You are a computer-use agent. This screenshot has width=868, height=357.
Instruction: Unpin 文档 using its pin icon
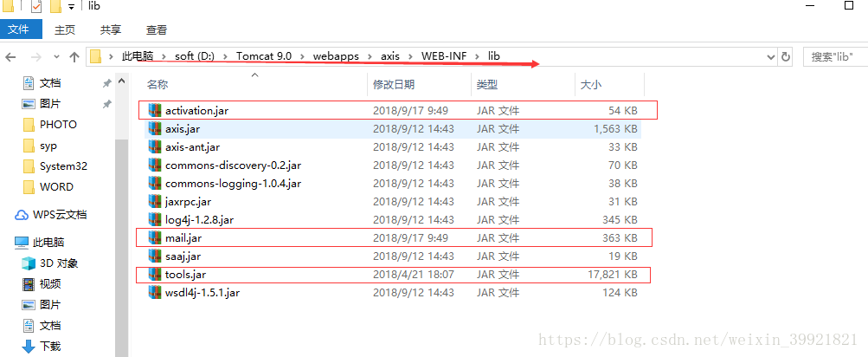[x=106, y=83]
